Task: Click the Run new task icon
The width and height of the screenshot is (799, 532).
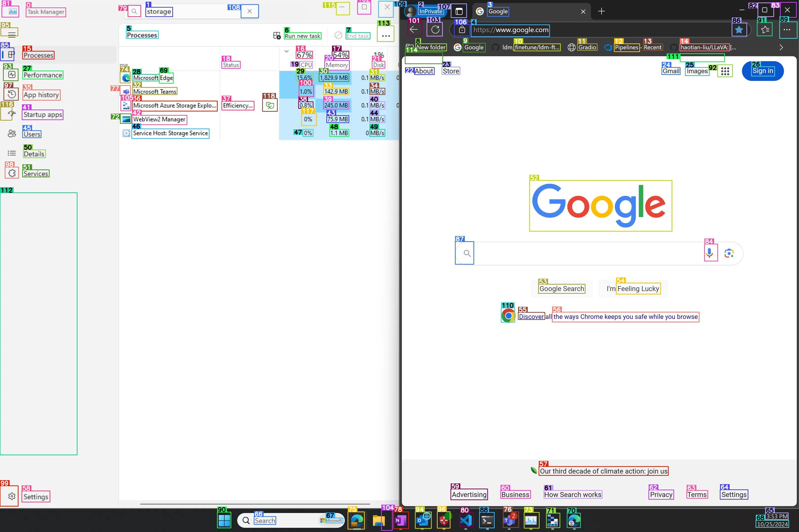Action: coord(277,36)
